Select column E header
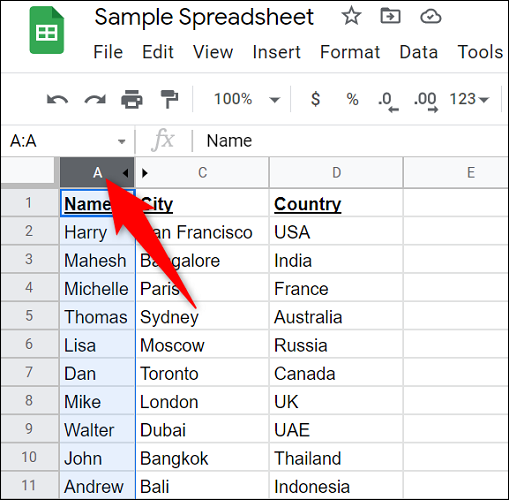509x500 pixels. 456,173
